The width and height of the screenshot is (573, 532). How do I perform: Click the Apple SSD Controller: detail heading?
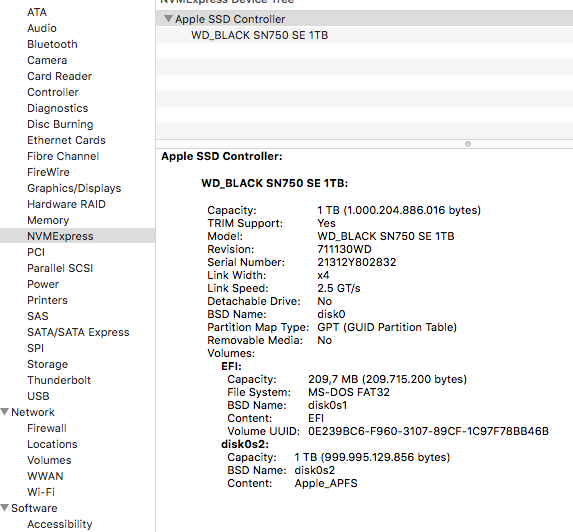[x=222, y=156]
